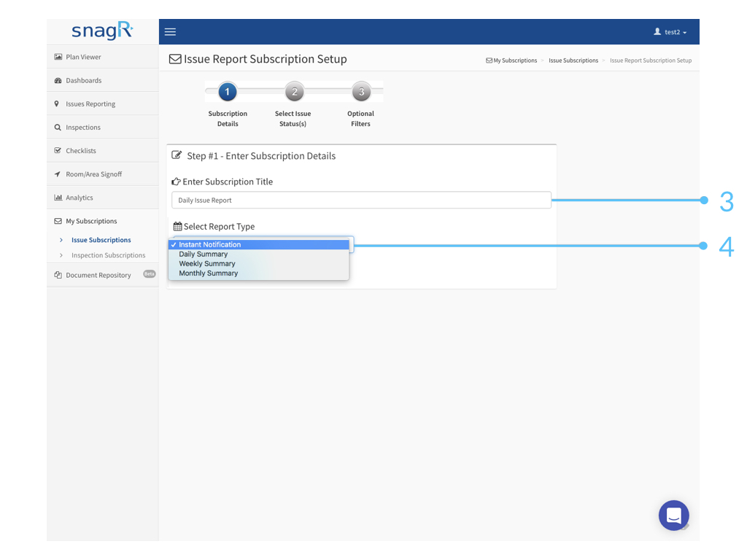The width and height of the screenshot is (747, 560).
Task: Open the hamburger menu icon
Action: (x=170, y=32)
